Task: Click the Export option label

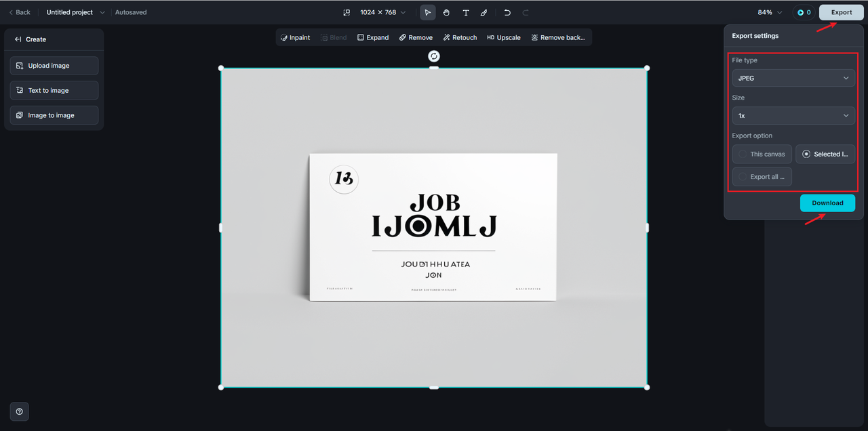Action: [x=752, y=136]
